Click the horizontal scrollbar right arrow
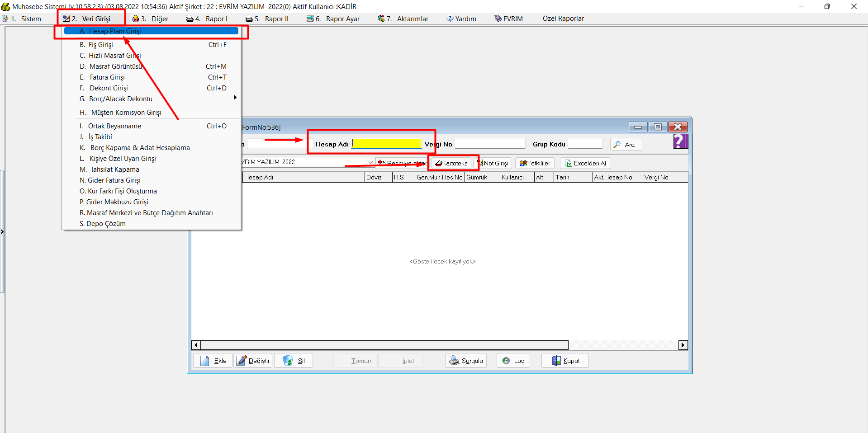The width and height of the screenshot is (868, 433). click(x=683, y=345)
